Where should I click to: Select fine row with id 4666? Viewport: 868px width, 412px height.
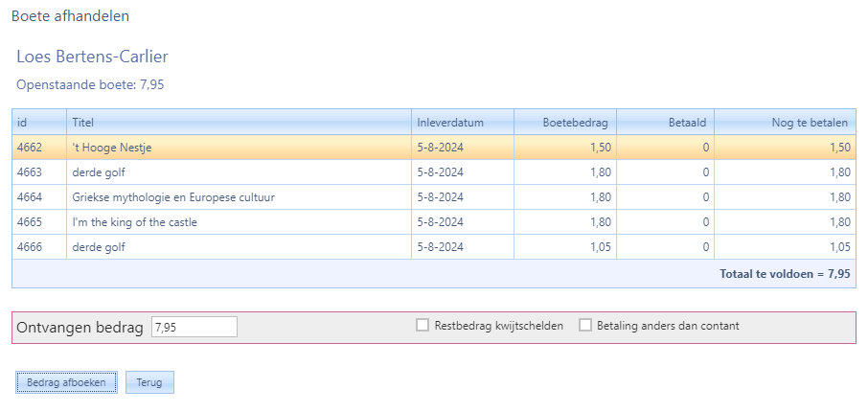tap(239, 247)
